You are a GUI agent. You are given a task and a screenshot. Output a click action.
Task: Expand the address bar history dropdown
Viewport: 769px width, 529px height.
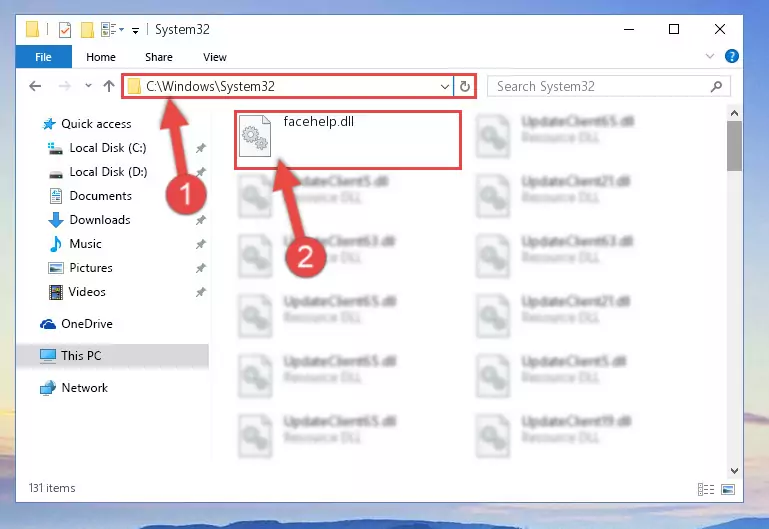(445, 87)
